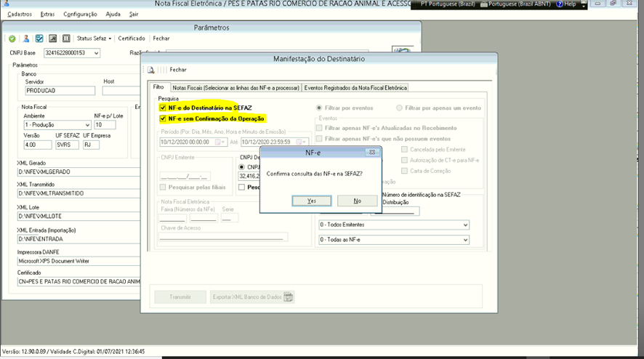
Task: Open the Ambiente 1 - Produção dropdown
Action: click(x=87, y=125)
